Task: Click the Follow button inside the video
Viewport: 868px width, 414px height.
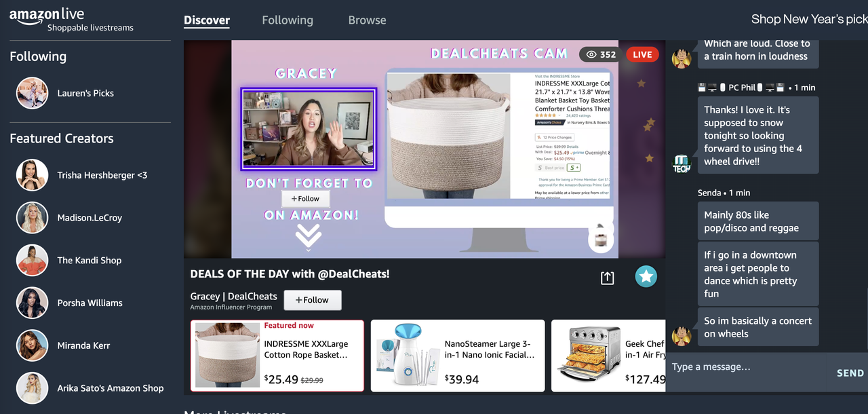Action: pyautogui.click(x=305, y=199)
